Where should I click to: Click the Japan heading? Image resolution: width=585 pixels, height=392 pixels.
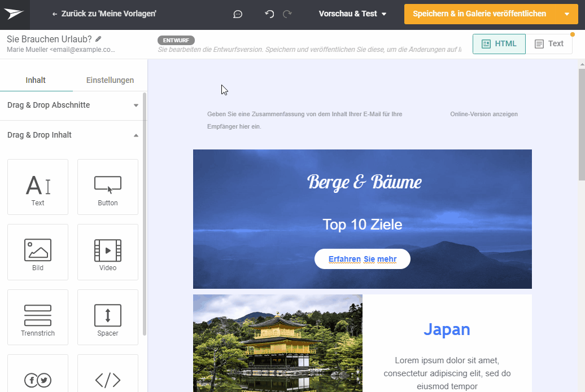point(447,329)
